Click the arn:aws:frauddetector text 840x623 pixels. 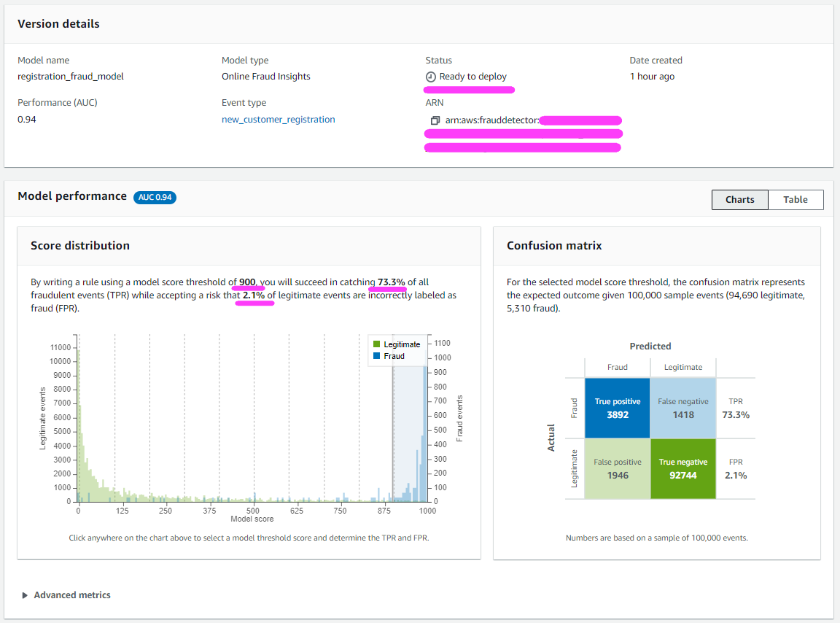pyautogui.click(x=491, y=120)
